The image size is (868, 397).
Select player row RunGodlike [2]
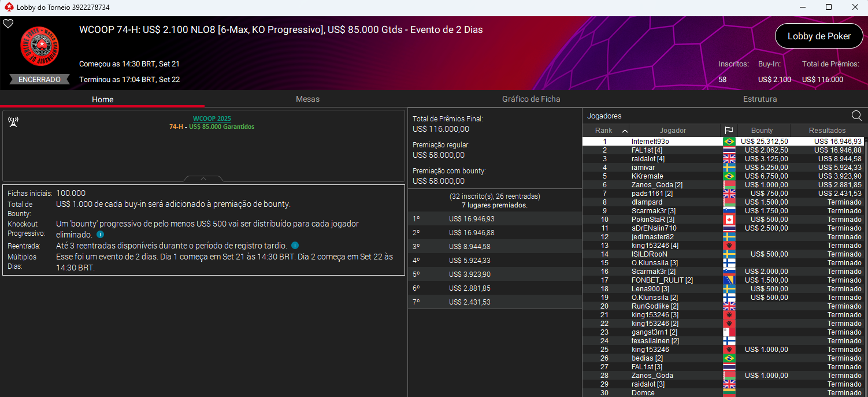click(x=723, y=306)
